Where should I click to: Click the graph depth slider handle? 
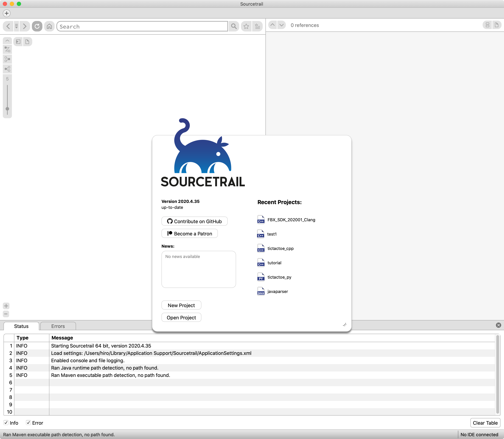[x=7, y=109]
